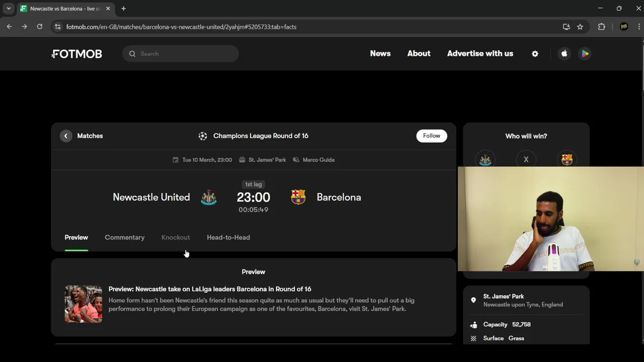Click Tue 10 March, 23:00 date text
The width and height of the screenshot is (644, 362).
pyautogui.click(x=207, y=160)
